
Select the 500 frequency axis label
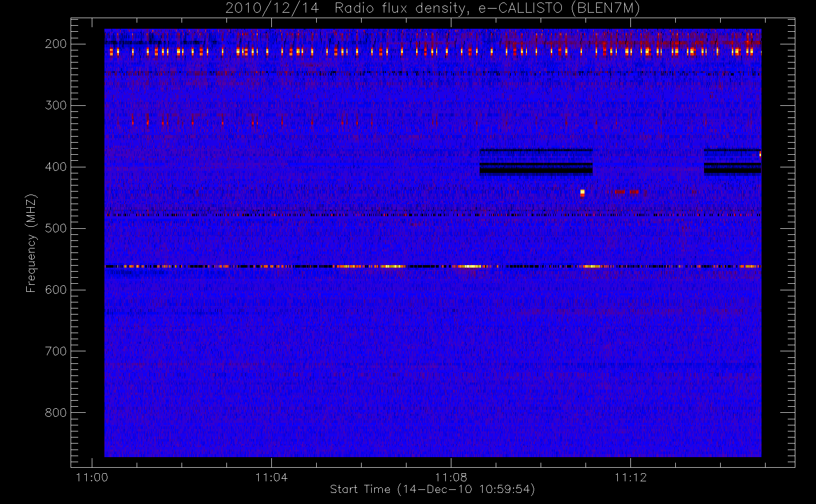pos(55,228)
